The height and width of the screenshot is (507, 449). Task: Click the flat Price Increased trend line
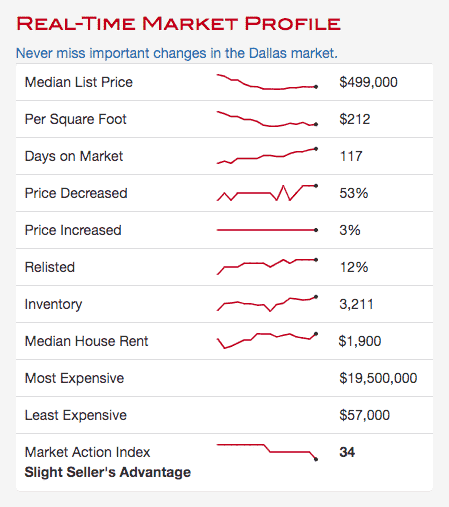[x=267, y=230]
